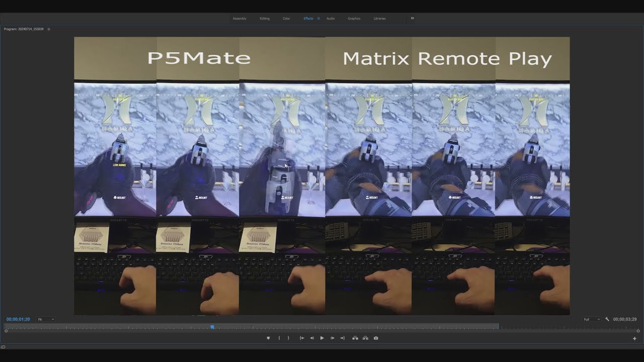
Task: Select the Effects workspace tab
Action: (x=308, y=19)
